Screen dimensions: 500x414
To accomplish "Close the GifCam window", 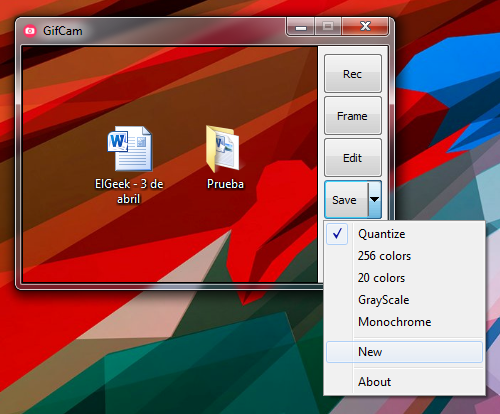I will (x=365, y=26).
